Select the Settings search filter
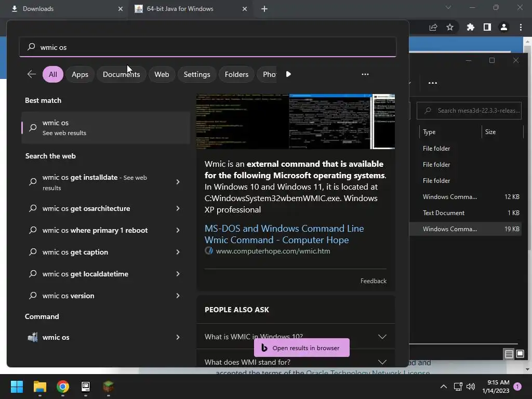532x399 pixels. click(x=197, y=74)
